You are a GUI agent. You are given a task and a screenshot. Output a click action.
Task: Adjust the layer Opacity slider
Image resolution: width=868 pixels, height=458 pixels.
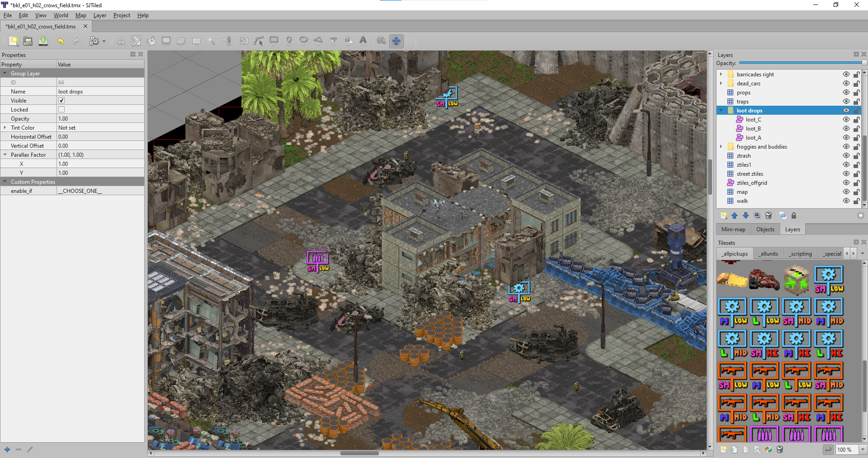[802, 63]
